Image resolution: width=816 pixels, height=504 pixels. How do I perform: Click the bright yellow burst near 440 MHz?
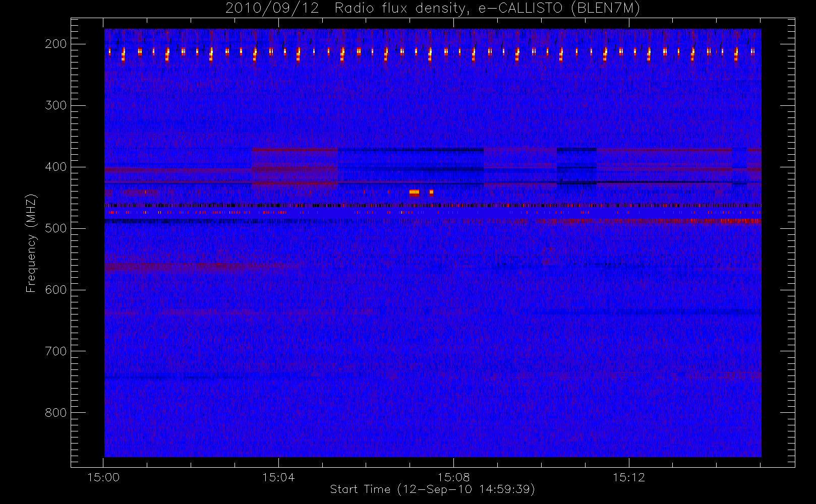(414, 192)
